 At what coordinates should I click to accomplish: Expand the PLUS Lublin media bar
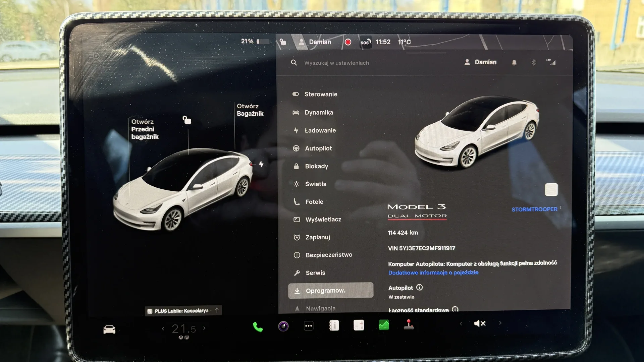point(217,310)
